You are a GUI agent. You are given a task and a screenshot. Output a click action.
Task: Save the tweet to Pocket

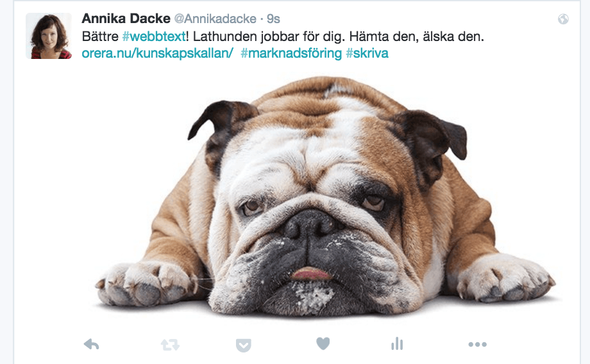point(244,345)
